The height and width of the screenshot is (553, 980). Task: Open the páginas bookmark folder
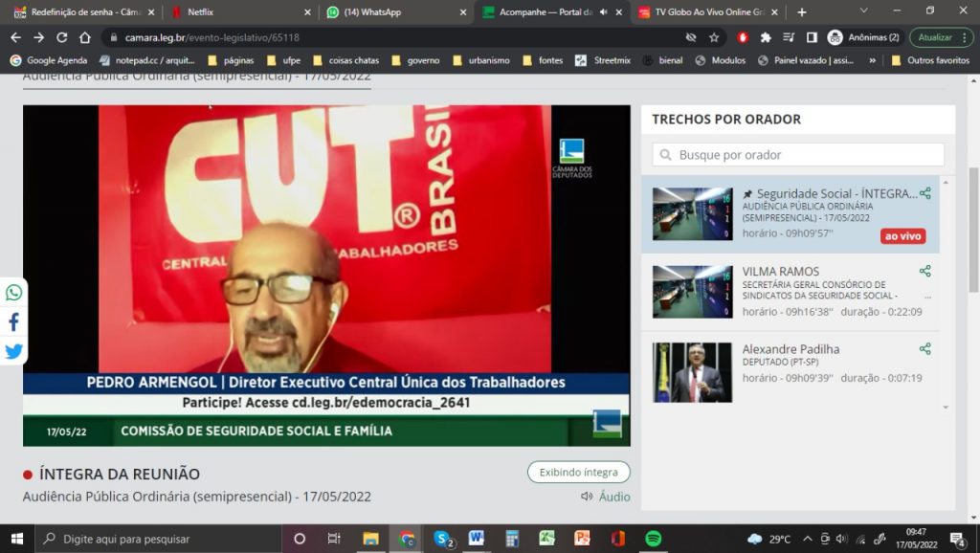231,60
